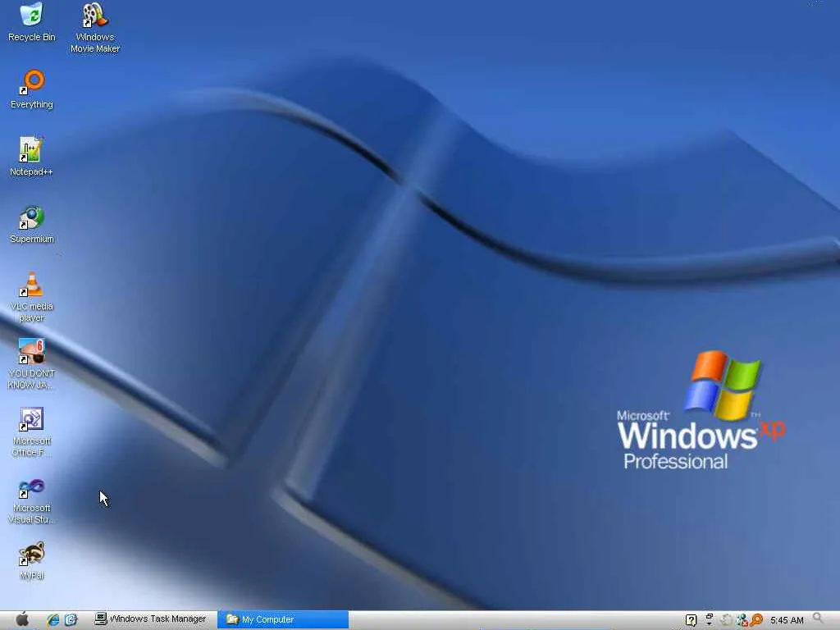Select the YOU DON'T KNOW JACK shortcut
This screenshot has height=630, width=840.
tap(32, 364)
